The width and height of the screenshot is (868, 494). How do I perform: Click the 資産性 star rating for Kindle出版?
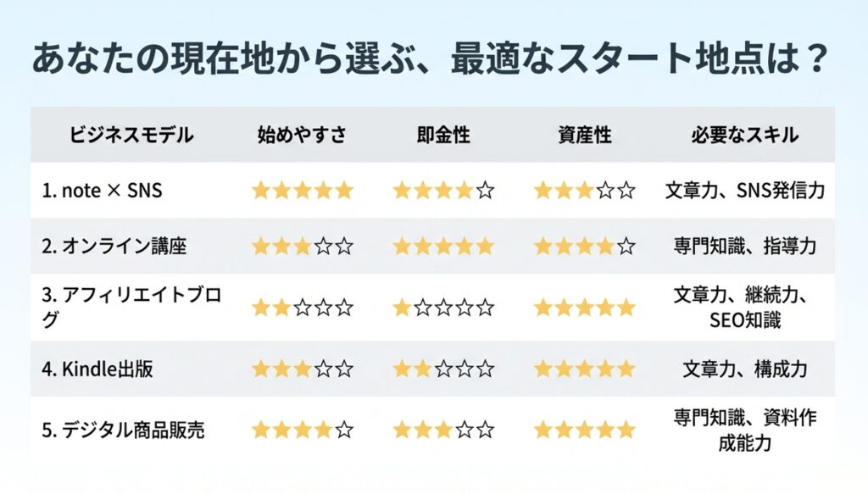coord(584,369)
